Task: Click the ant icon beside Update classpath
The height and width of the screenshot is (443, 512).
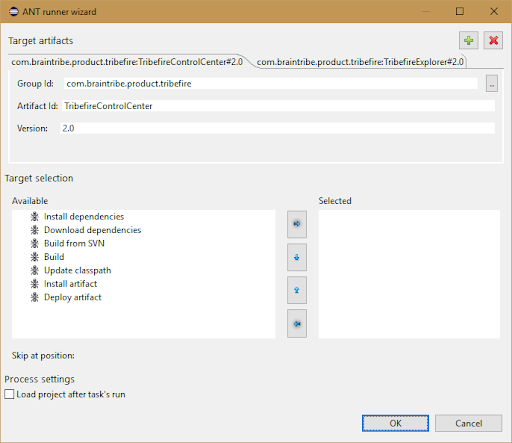Action: coord(35,270)
